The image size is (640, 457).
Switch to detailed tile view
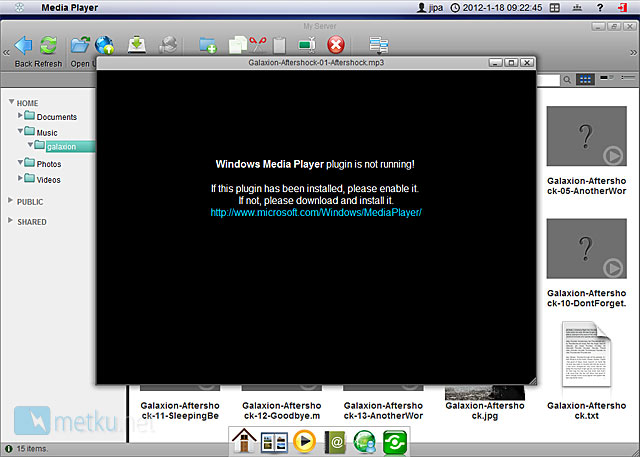tap(607, 78)
